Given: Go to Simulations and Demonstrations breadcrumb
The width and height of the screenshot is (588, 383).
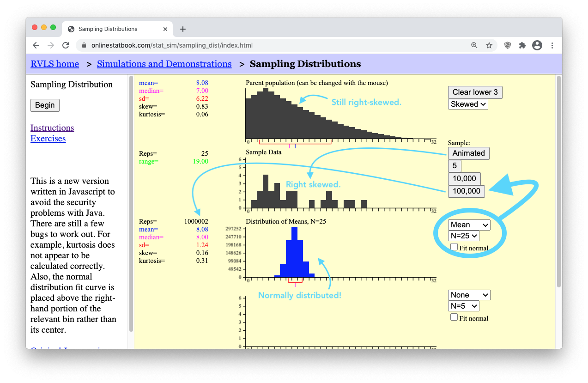Looking at the screenshot, I should point(164,64).
